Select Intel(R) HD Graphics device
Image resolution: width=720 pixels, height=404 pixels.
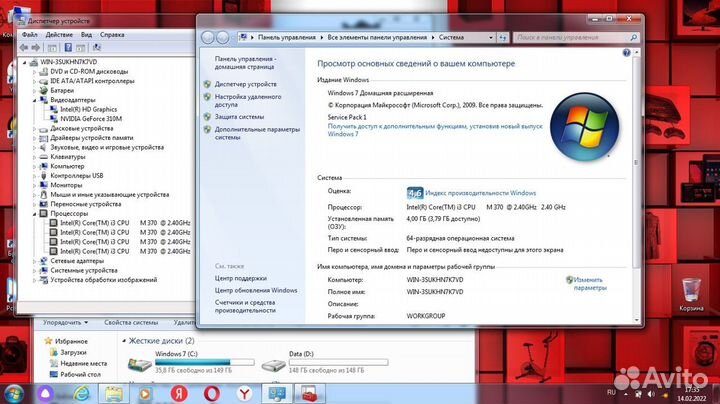[x=89, y=109]
